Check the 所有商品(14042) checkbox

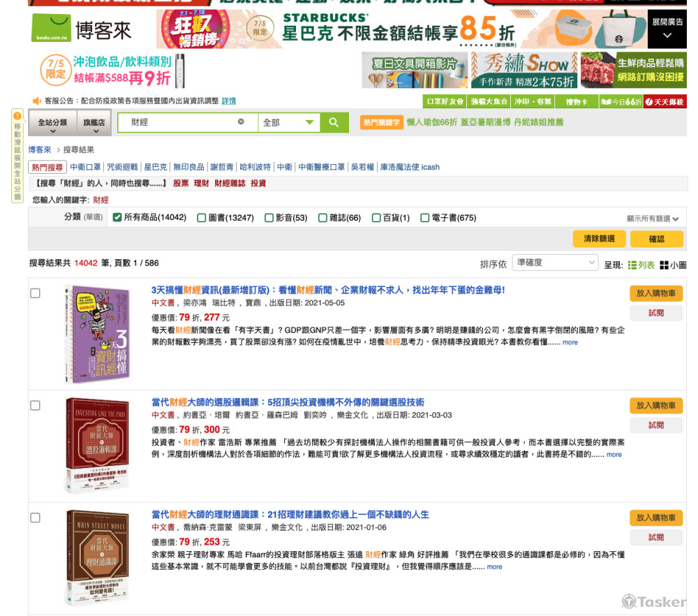tap(117, 217)
